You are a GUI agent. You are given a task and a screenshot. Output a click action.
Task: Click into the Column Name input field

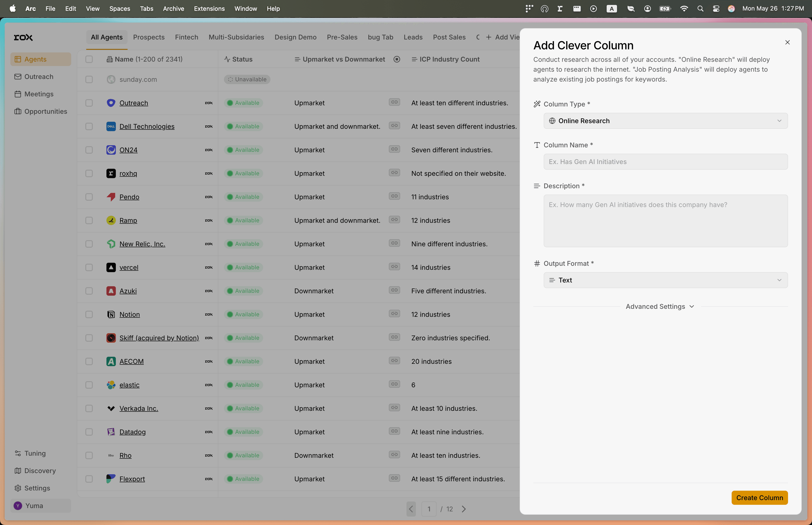[x=665, y=162]
